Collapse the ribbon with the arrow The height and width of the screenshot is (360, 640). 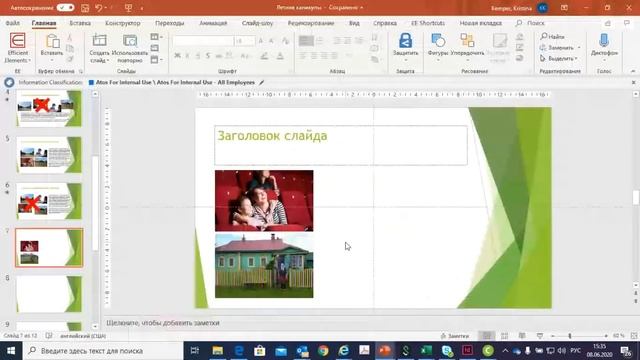[633, 71]
